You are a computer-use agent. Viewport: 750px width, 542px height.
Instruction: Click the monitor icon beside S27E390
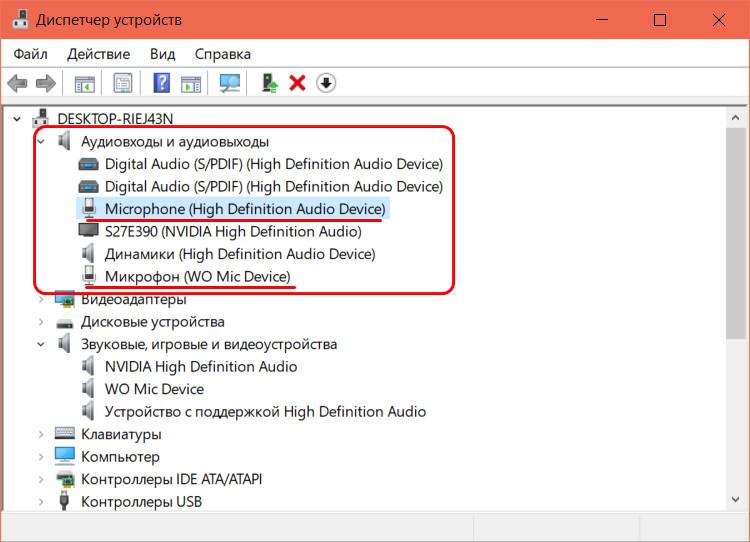pos(88,231)
